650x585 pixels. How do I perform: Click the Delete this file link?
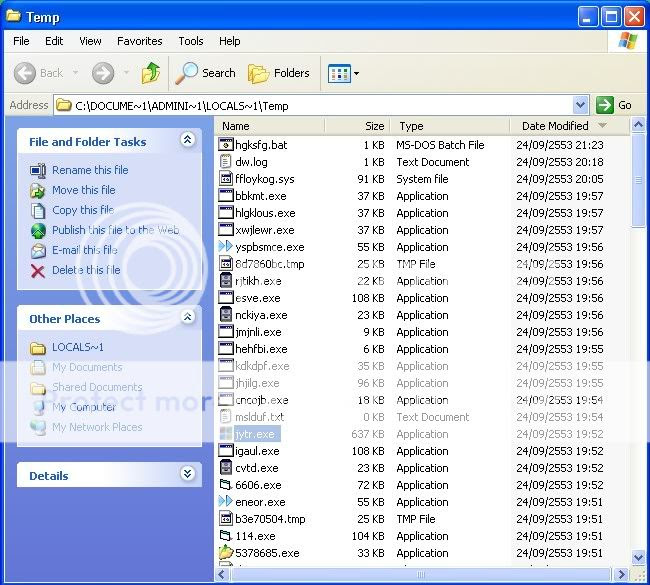click(86, 270)
